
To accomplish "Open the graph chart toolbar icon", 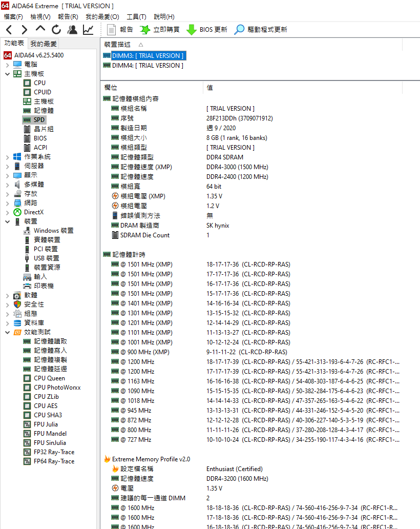I will [88, 30].
